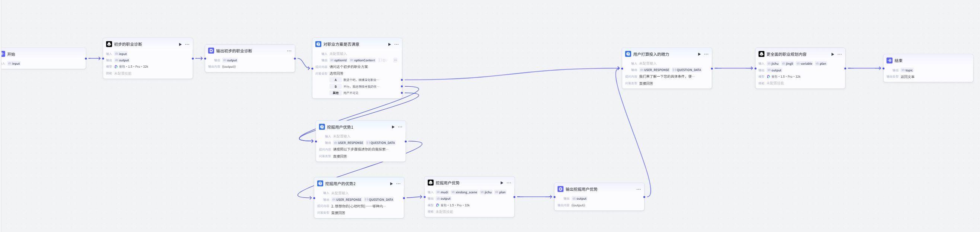Click the xindong_scene input variable tag
Viewport: 980px width, 232px height.
pyautogui.click(x=464, y=193)
